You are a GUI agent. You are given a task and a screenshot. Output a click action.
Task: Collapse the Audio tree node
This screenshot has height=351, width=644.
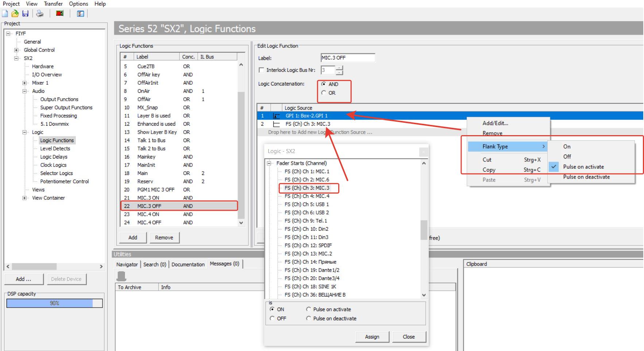24,91
